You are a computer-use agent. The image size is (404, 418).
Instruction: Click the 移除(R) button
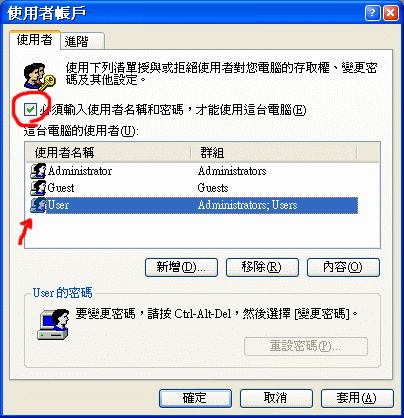pos(262,267)
